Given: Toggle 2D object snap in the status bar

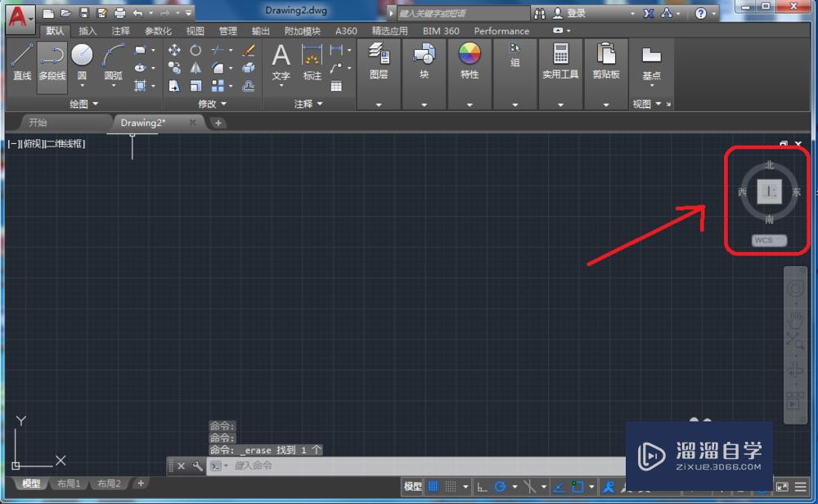Looking at the screenshot, I should click(578, 487).
